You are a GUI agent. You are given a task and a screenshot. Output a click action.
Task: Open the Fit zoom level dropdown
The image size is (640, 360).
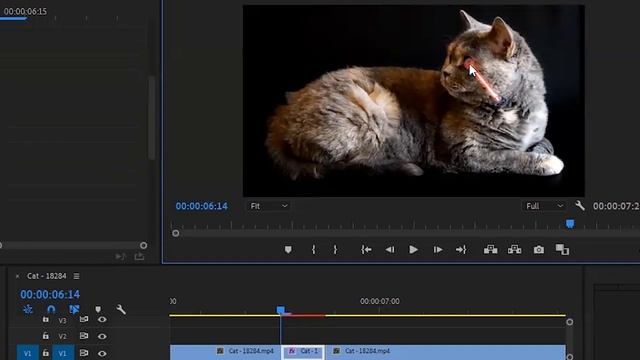(268, 206)
